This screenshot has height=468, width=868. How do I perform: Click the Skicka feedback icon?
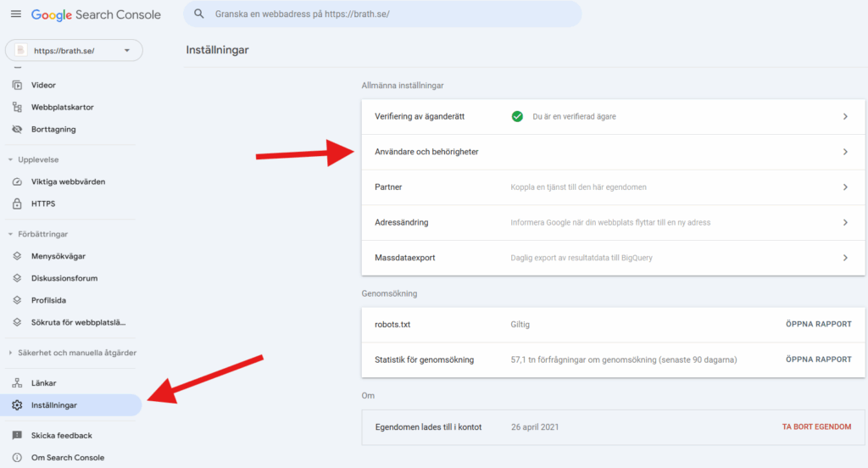[x=16, y=436]
